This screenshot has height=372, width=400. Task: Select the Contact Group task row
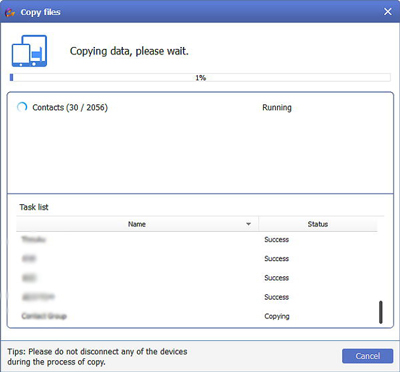click(x=197, y=316)
